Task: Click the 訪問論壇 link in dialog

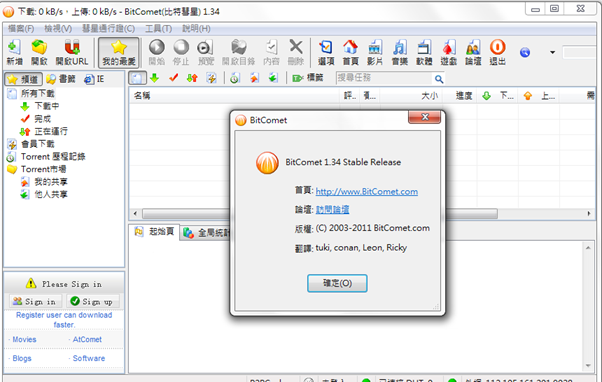Action: [x=332, y=209]
